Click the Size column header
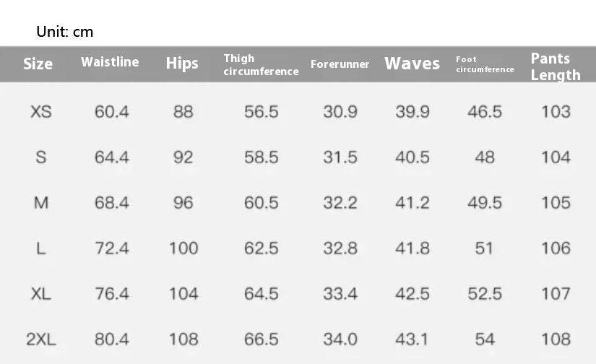596x364 pixels. [x=38, y=64]
